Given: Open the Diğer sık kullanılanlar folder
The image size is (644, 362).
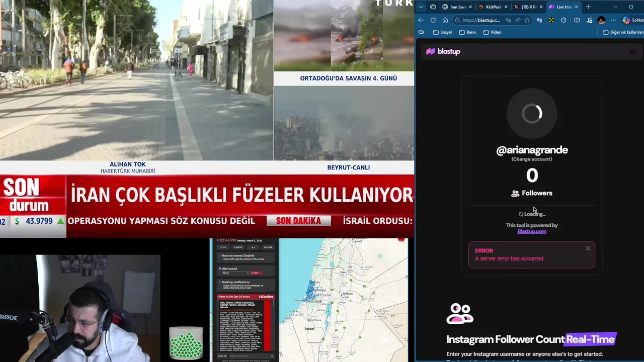Looking at the screenshot, I should point(623,32).
